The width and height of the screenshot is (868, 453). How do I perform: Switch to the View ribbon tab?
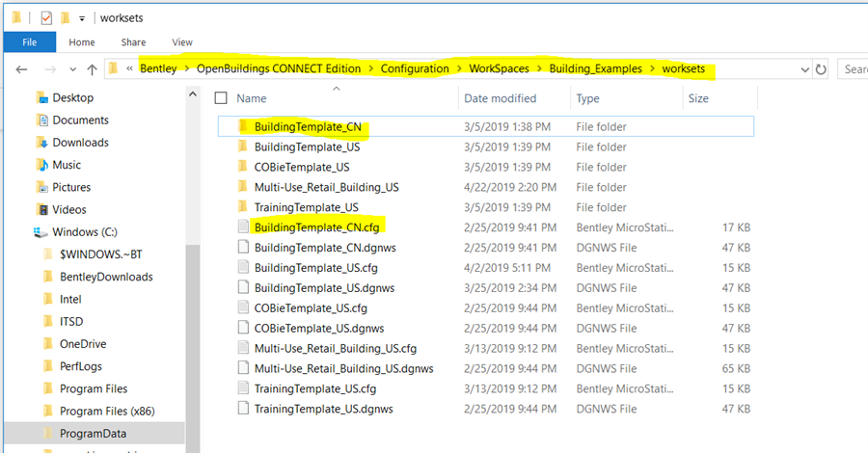[x=182, y=42]
